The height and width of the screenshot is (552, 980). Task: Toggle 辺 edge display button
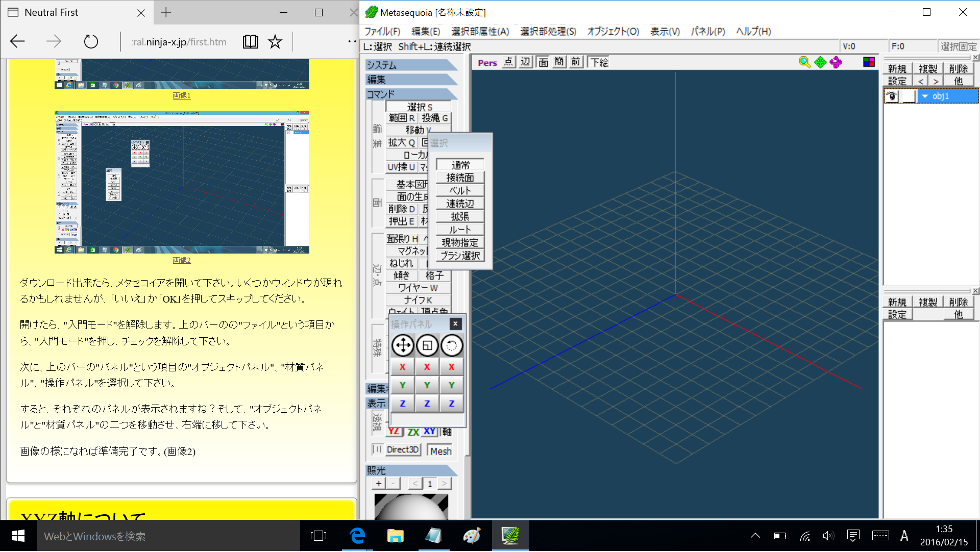[x=525, y=62]
